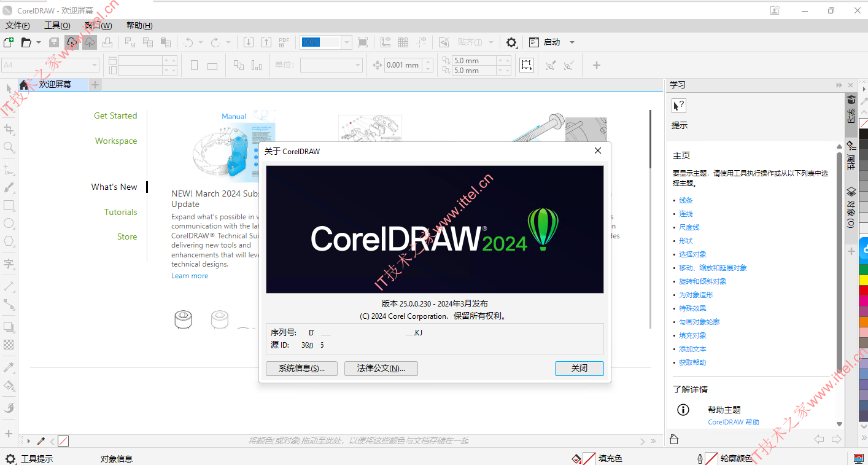Open the Options gear on the toolbar
868x465 pixels.
(511, 42)
